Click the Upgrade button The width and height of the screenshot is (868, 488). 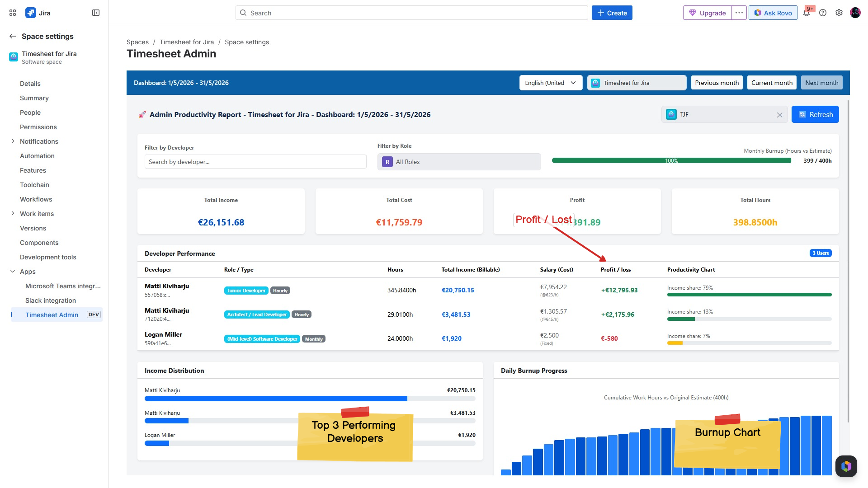pos(708,13)
